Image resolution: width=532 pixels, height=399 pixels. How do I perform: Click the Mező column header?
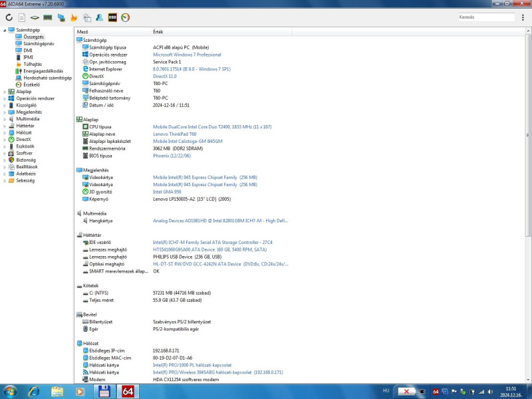pyautogui.click(x=113, y=31)
